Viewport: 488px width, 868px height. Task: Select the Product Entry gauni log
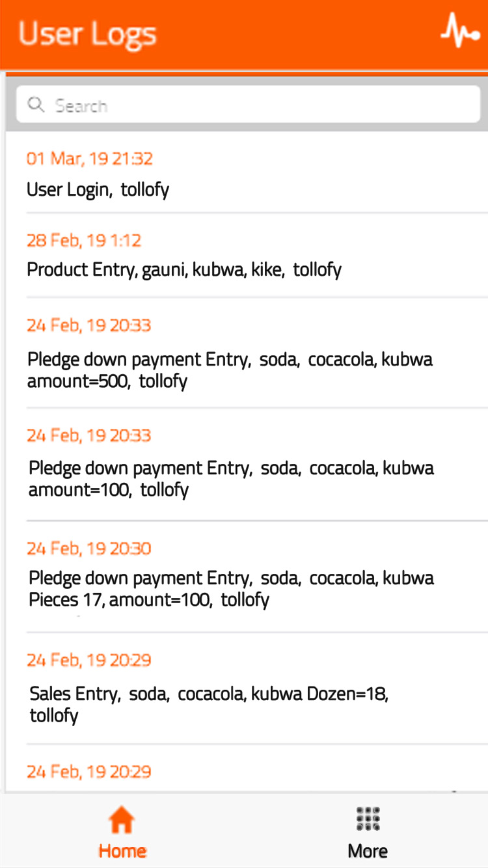[184, 269]
